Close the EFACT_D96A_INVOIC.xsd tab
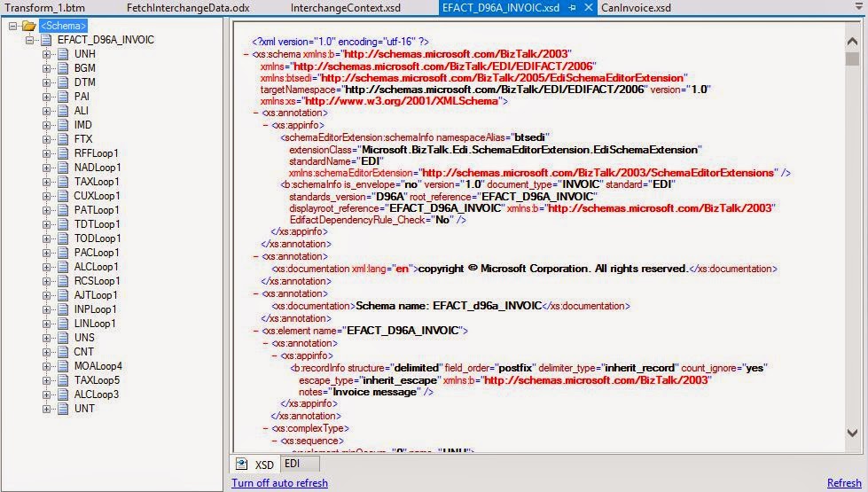This screenshot has height=492, width=868. tap(589, 8)
